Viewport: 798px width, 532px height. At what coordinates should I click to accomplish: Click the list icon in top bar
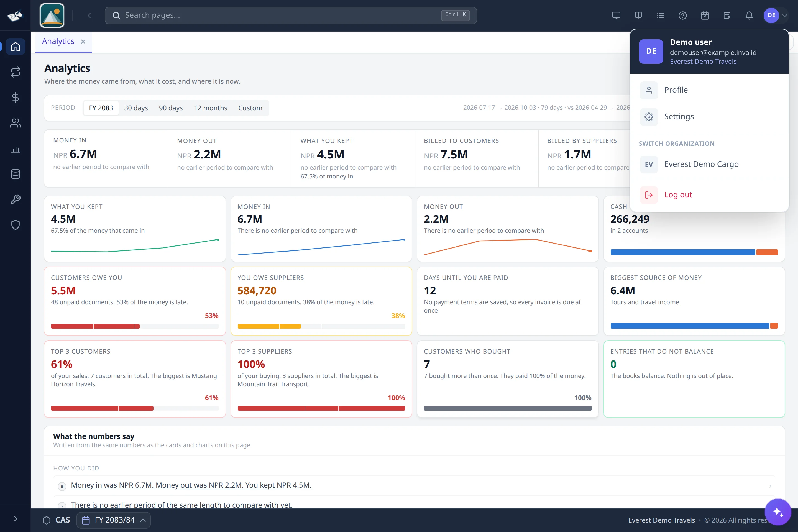coord(660,16)
